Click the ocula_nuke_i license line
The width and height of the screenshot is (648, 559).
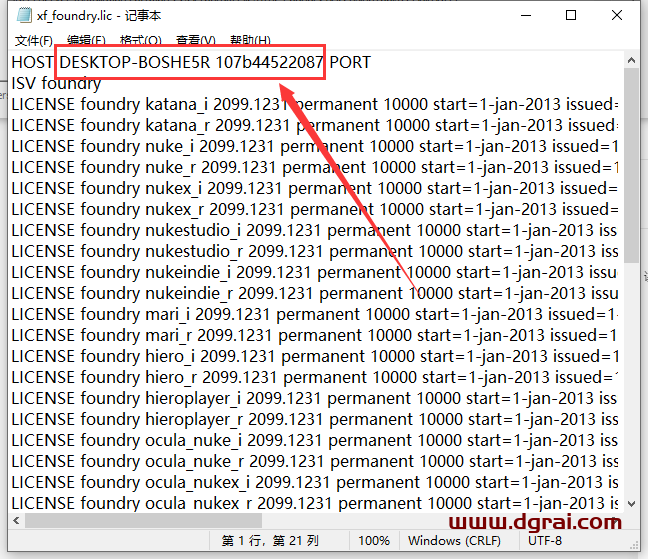(315, 441)
